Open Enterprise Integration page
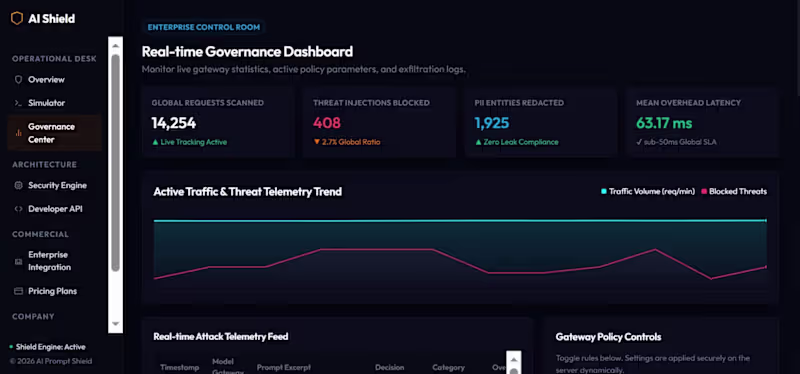 point(49,261)
